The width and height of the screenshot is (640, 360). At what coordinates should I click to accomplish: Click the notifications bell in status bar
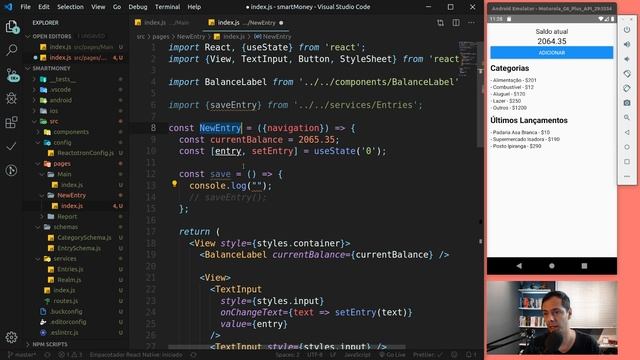point(470,355)
